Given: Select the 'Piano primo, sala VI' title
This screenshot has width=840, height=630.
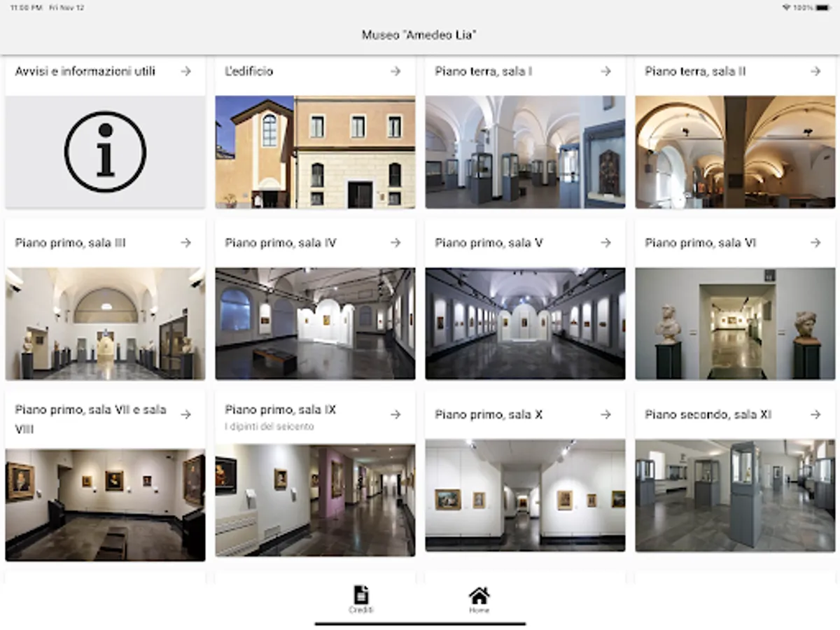Looking at the screenshot, I should click(700, 243).
